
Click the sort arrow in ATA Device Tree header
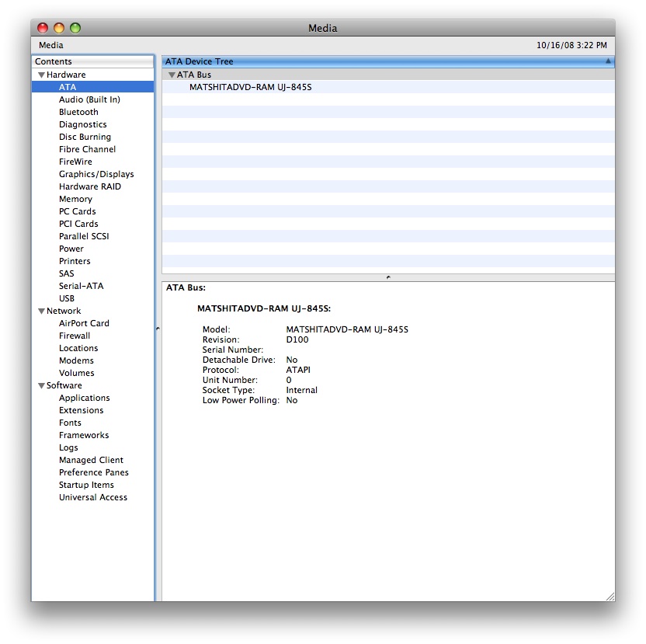[608, 61]
